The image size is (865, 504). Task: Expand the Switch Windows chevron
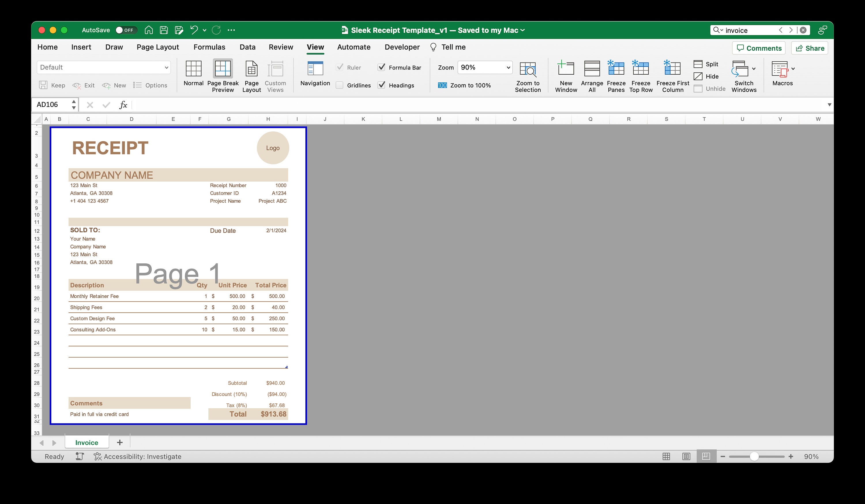tap(754, 69)
